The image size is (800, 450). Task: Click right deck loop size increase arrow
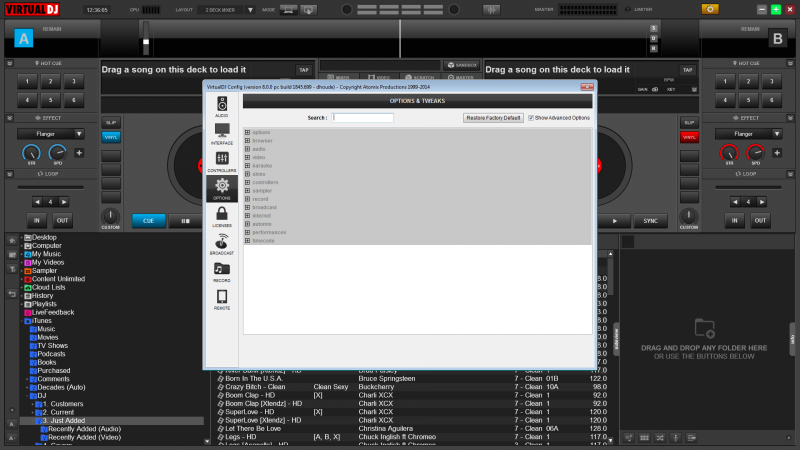click(x=762, y=202)
